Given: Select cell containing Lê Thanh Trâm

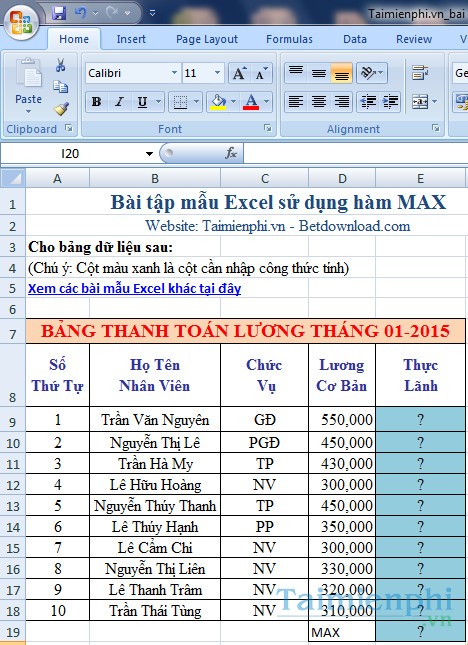Looking at the screenshot, I should tap(155, 590).
